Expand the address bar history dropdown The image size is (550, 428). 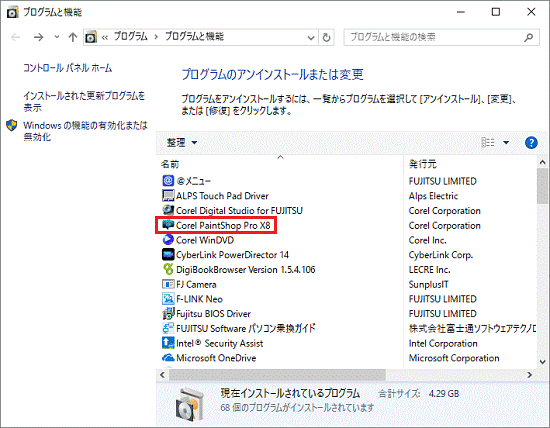coord(310,37)
